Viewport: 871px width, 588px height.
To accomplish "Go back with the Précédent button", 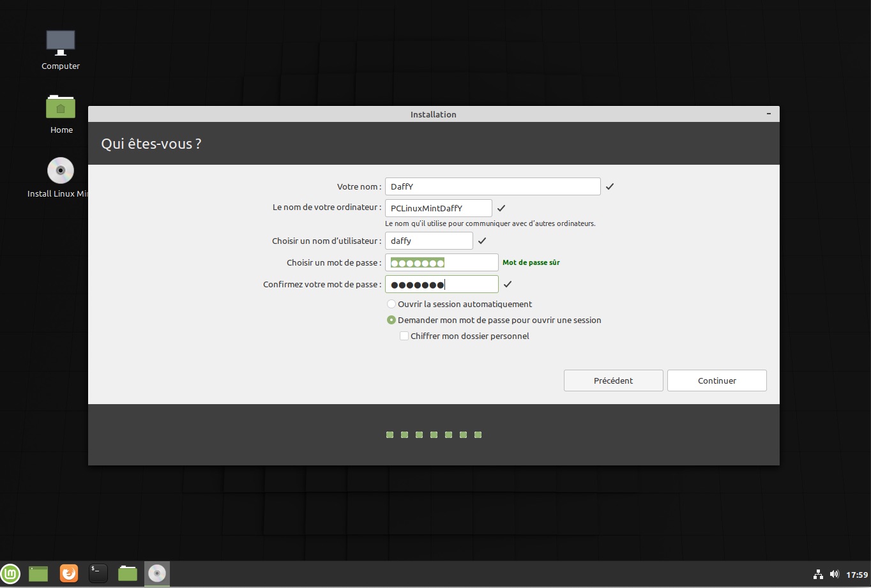I will pos(613,381).
